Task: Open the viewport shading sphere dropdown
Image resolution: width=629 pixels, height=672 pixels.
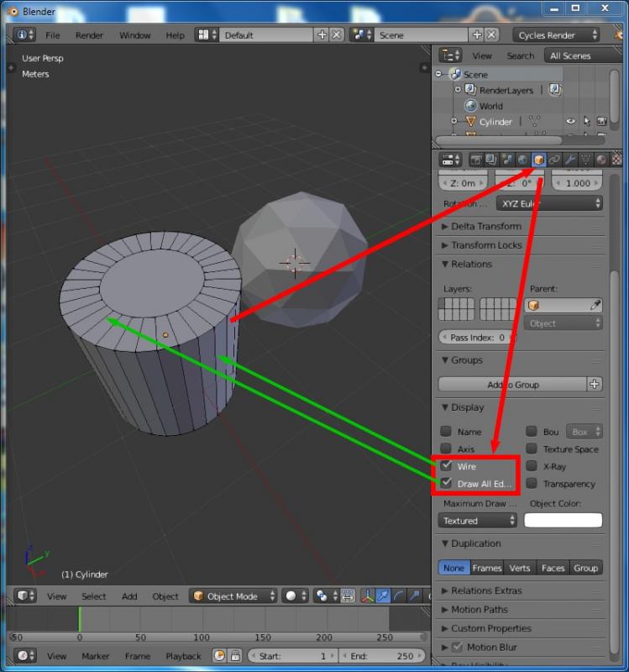Action: pos(296,596)
